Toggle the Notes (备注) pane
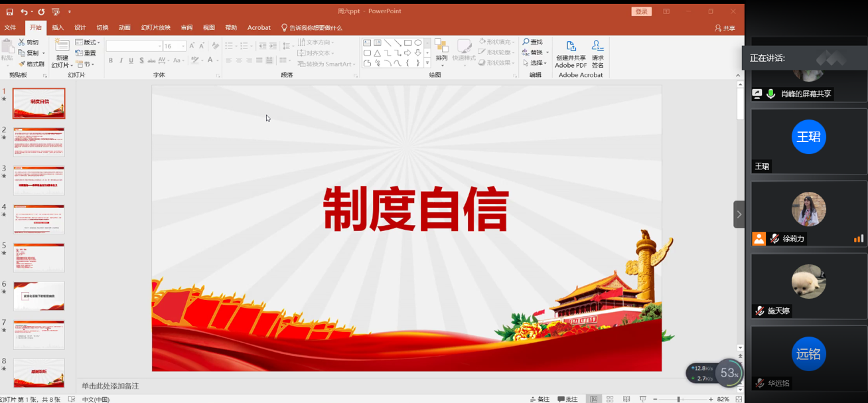The height and width of the screenshot is (403, 868). pos(540,399)
